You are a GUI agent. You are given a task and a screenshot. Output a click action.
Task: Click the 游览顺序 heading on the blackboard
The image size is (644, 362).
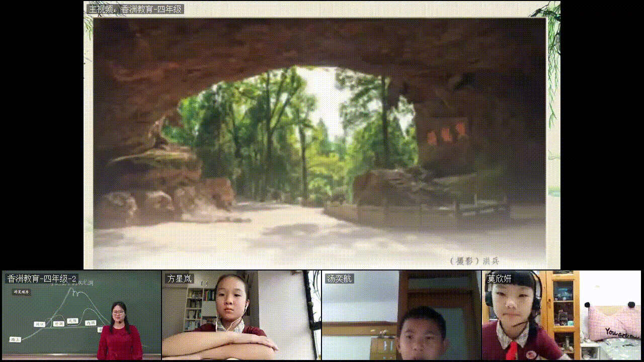tap(22, 292)
